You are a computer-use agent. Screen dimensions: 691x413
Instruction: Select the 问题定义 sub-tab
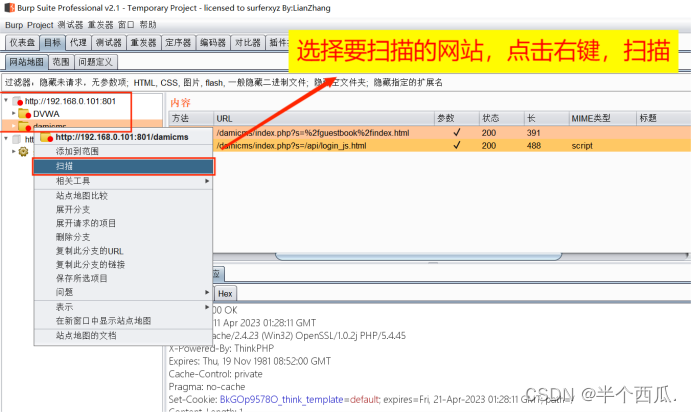pos(96,62)
